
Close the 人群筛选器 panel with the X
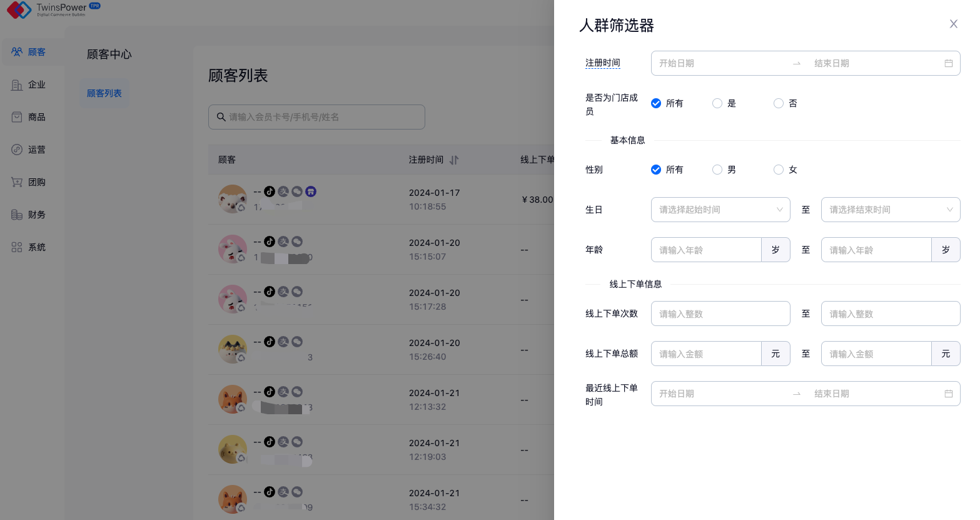click(x=953, y=24)
